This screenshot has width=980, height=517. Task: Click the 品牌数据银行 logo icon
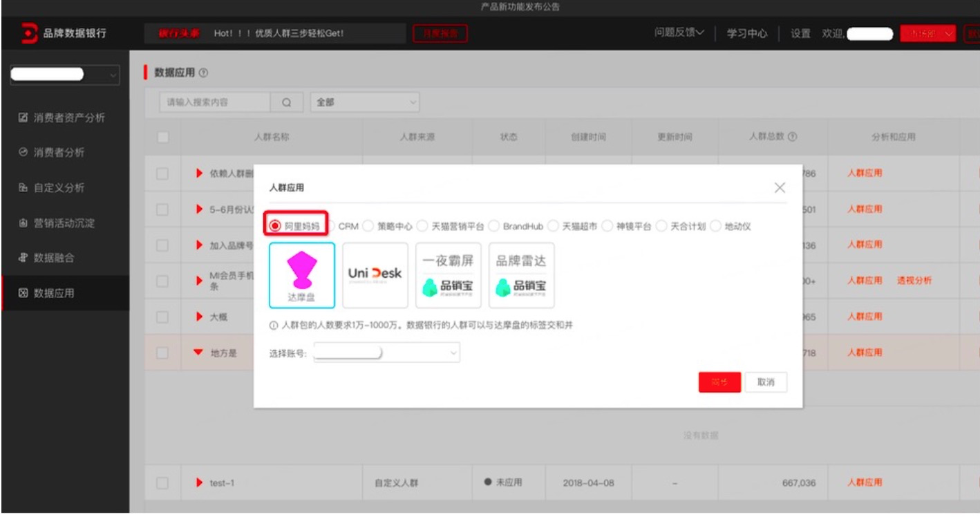click(x=30, y=33)
